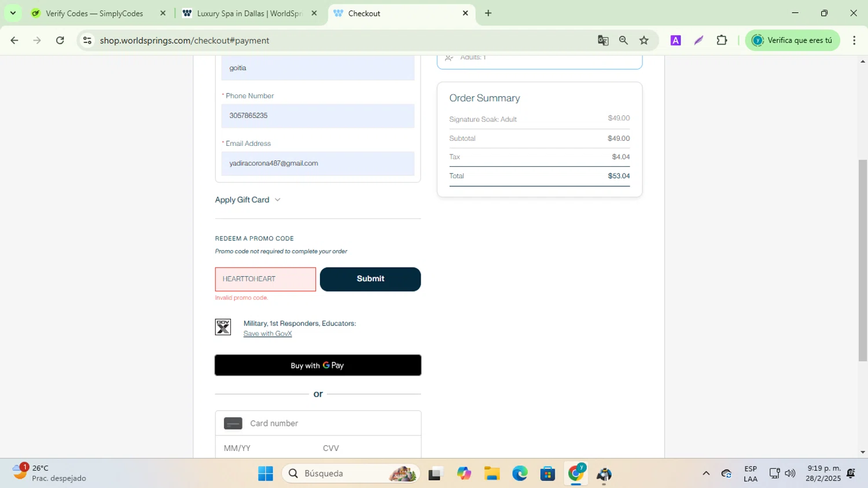Click the Card number field
This screenshot has height=488, width=868.
coord(318,423)
